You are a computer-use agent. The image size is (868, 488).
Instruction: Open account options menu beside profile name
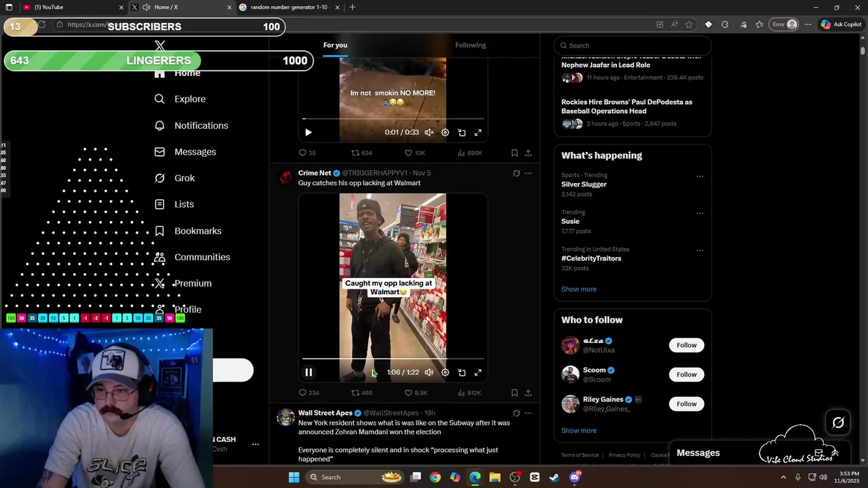pyautogui.click(x=256, y=444)
